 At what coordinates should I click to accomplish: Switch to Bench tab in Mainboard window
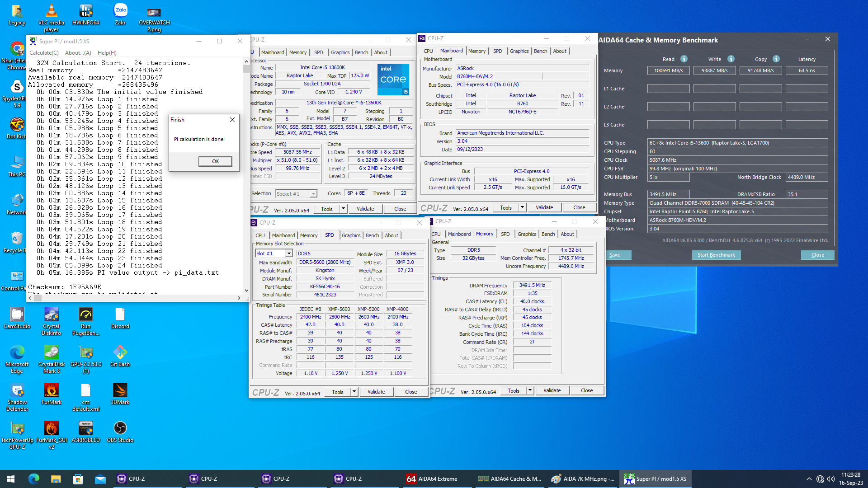[540, 51]
